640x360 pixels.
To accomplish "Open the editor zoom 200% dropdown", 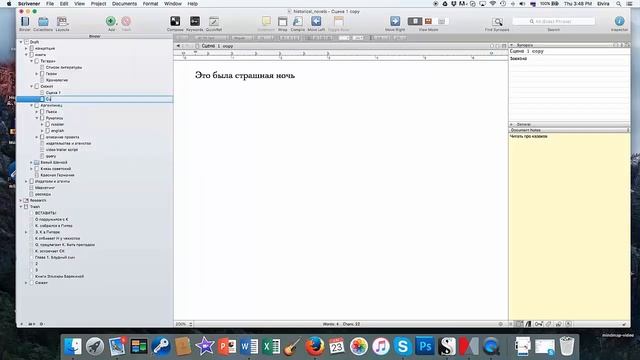I will (184, 324).
